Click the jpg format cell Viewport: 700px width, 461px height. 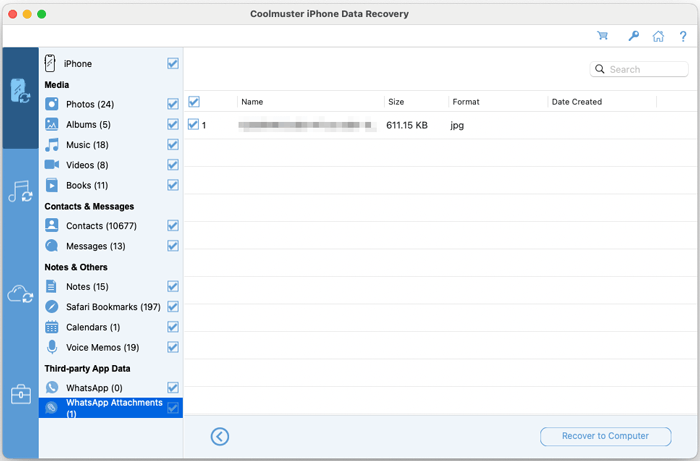coord(457,125)
